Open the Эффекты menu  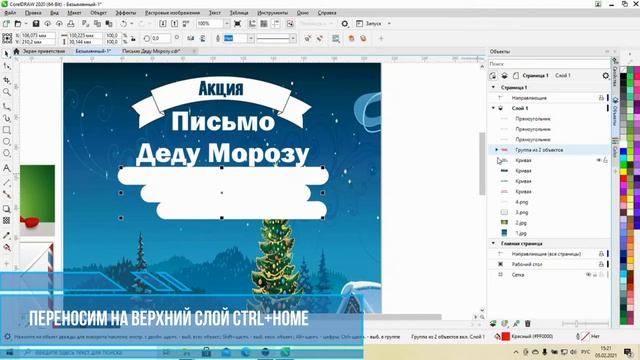[x=126, y=13]
